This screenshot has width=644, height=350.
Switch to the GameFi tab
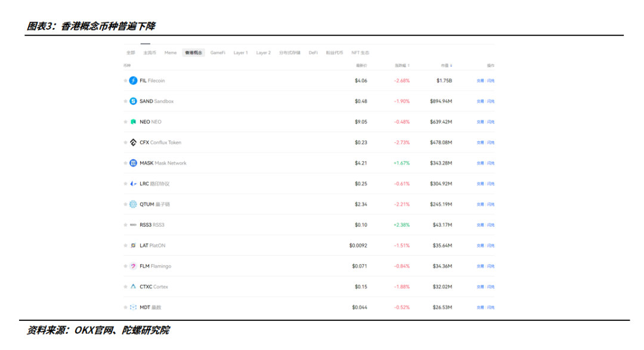218,53
